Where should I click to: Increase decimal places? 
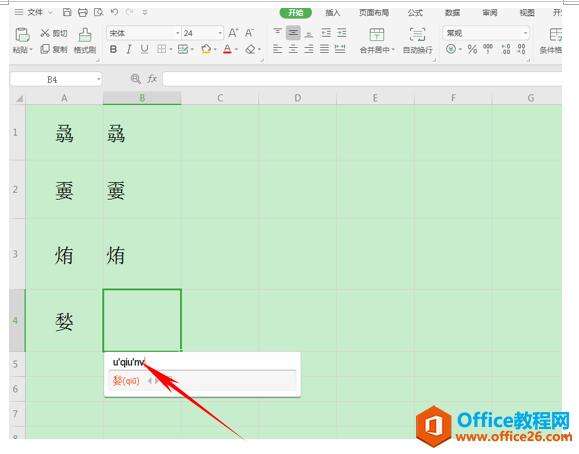click(506, 49)
